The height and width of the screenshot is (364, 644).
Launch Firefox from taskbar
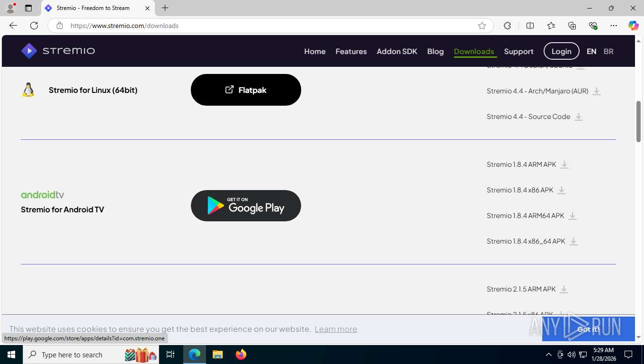[241, 355]
